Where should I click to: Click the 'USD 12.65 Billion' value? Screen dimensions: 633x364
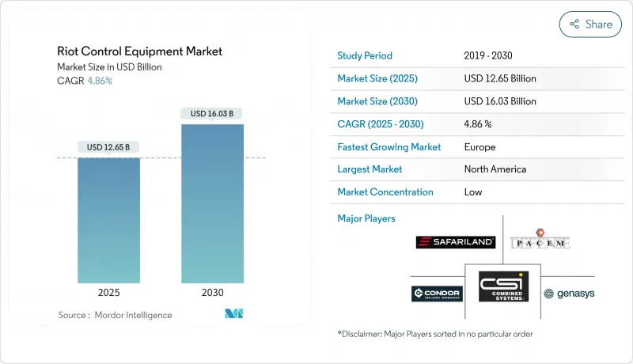(x=500, y=78)
